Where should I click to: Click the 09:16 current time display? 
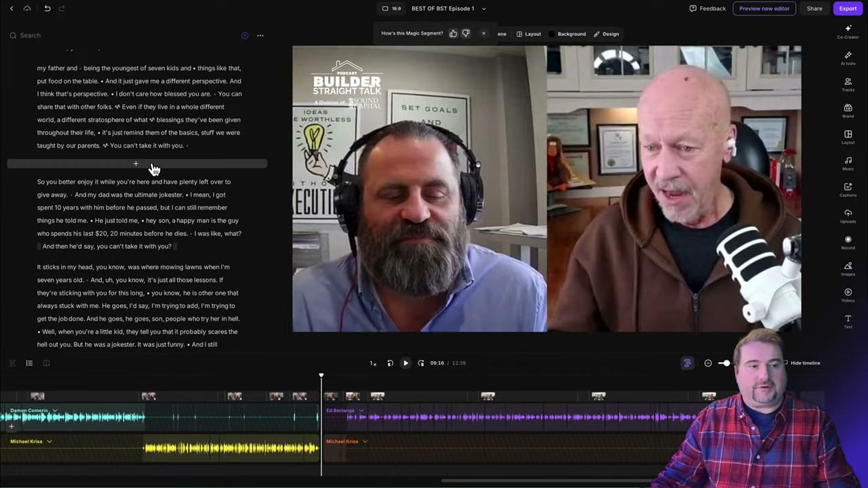tap(437, 363)
